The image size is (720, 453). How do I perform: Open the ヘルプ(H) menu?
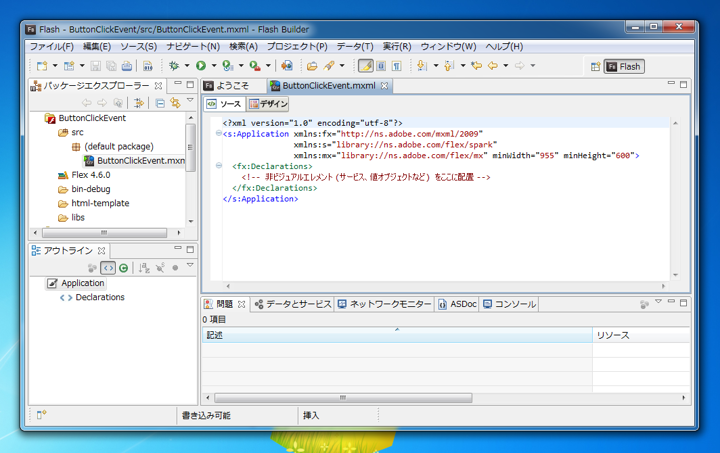(504, 46)
